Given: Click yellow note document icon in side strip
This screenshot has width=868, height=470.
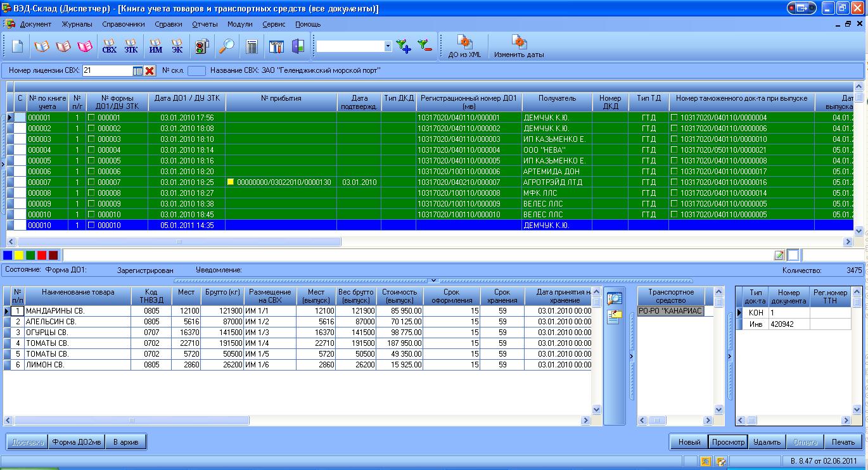Looking at the screenshot, I should pos(614,317).
